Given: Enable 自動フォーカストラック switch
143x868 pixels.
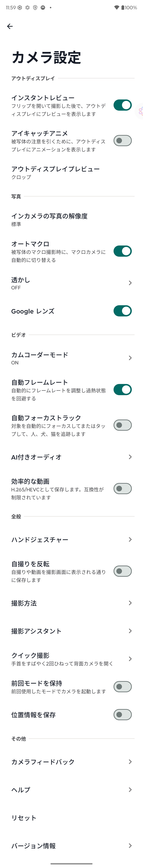Looking at the screenshot, I should [122, 425].
